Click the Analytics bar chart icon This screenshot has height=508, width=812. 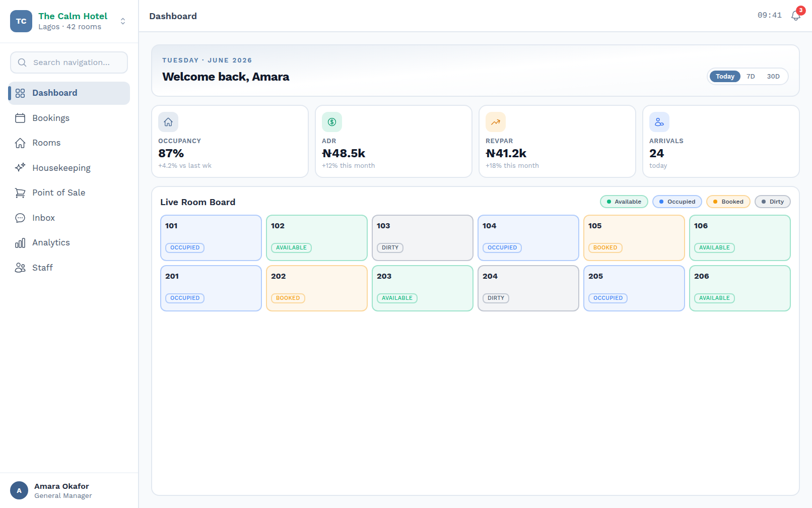coord(20,243)
